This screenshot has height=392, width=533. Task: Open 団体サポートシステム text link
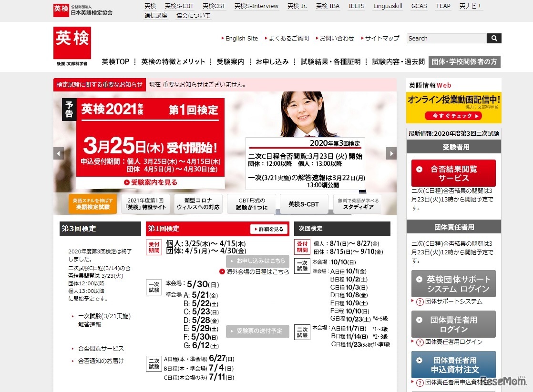pyautogui.click(x=454, y=302)
